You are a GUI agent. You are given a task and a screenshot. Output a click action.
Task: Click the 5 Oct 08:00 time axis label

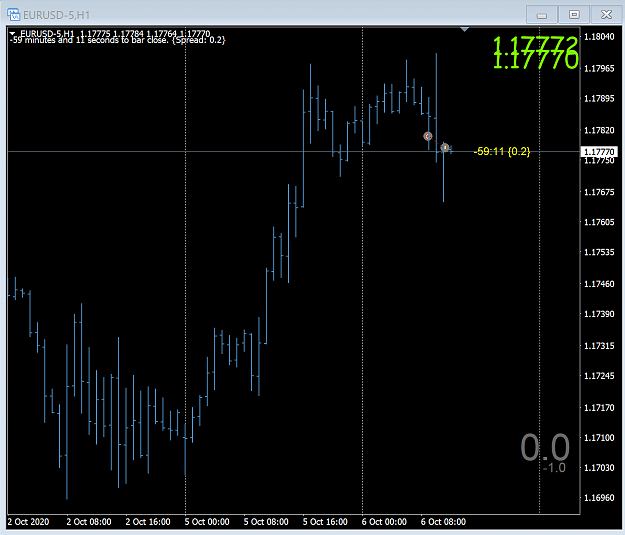coord(266,522)
